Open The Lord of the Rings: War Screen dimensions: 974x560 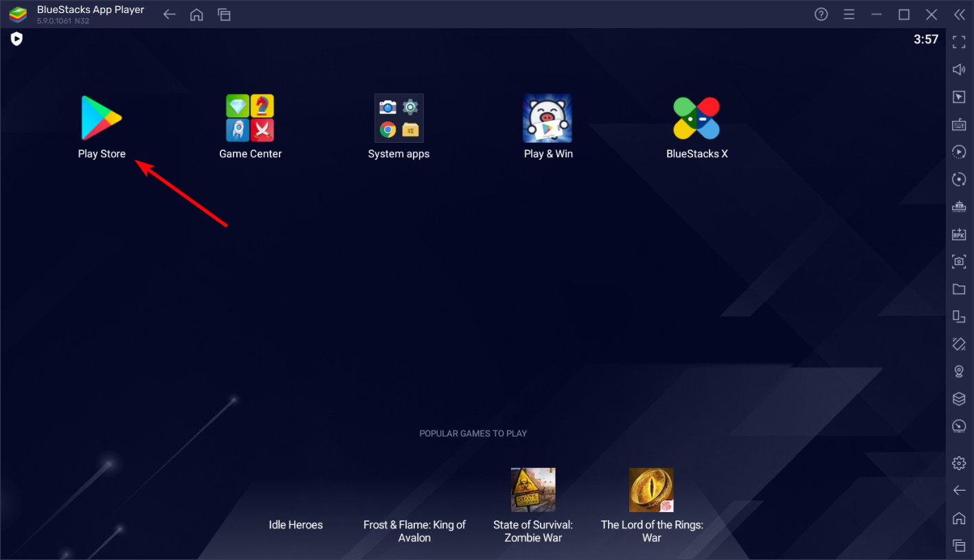pos(651,490)
